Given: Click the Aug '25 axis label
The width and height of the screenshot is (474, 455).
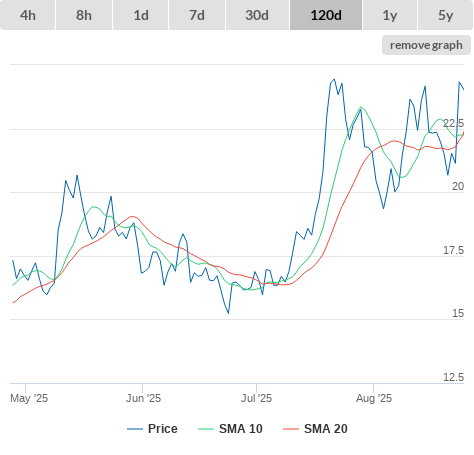Looking at the screenshot, I should [x=374, y=398].
